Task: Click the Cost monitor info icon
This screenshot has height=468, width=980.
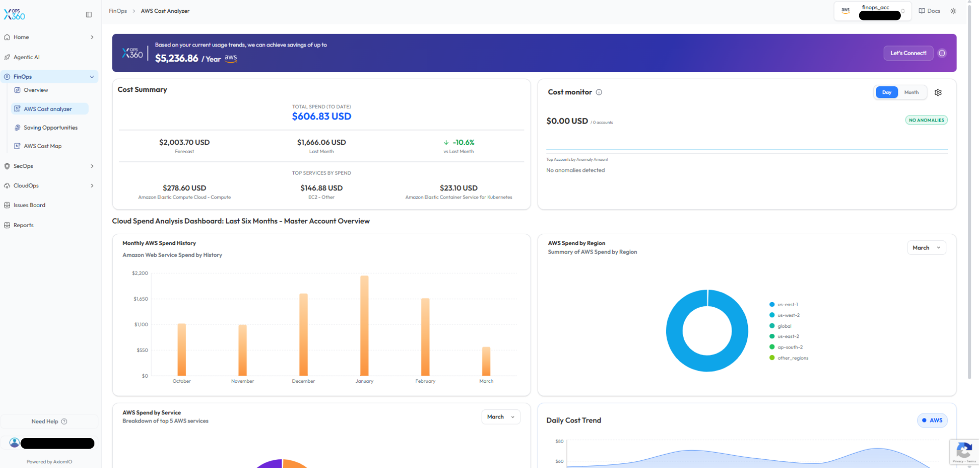Action: [x=599, y=92]
